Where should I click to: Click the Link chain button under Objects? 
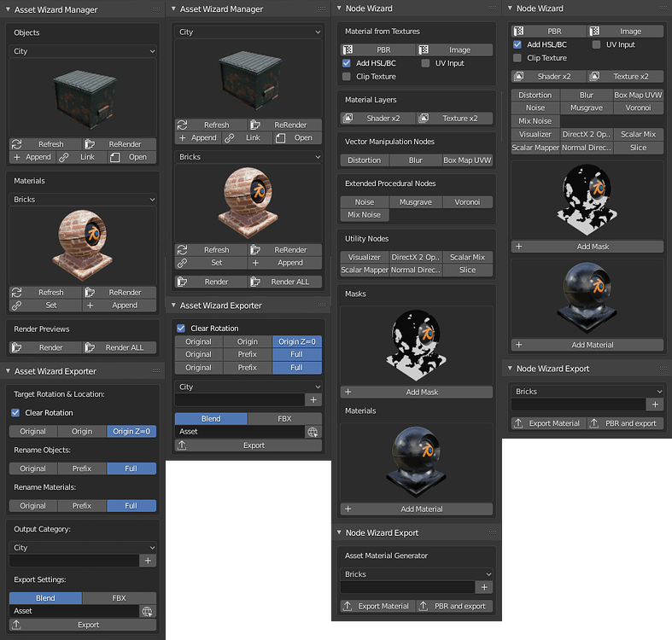82,157
